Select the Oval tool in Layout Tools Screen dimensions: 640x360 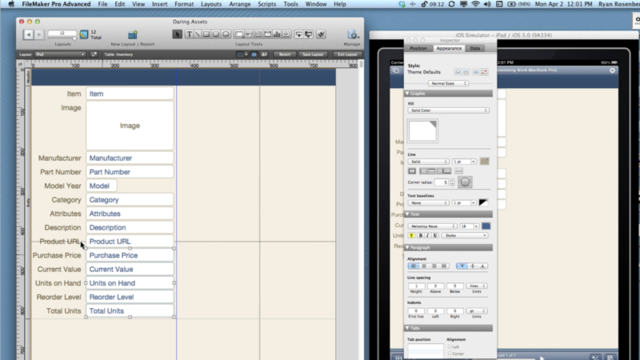point(226,34)
